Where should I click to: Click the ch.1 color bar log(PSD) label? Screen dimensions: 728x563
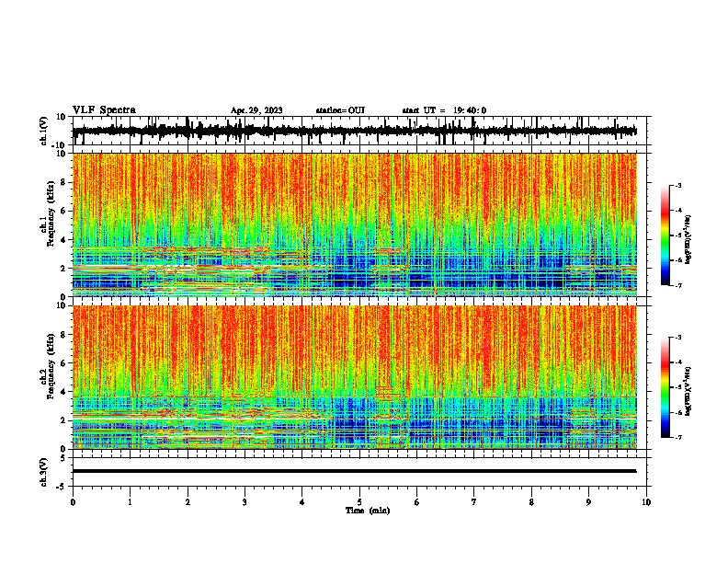pos(688,239)
